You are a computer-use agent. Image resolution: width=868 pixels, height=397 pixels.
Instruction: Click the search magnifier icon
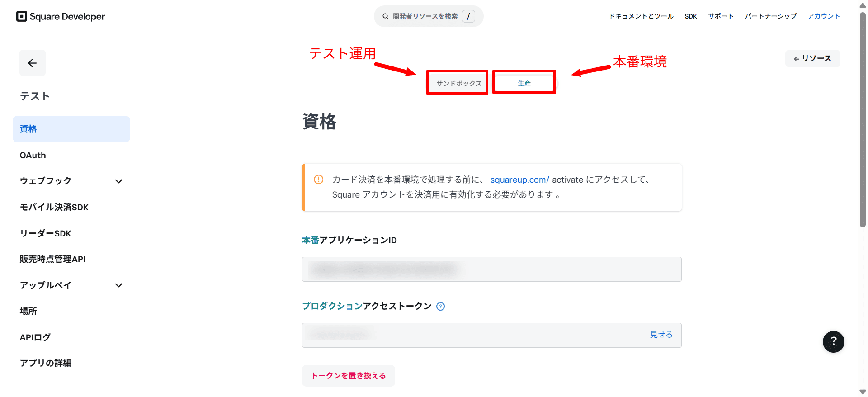tap(386, 16)
